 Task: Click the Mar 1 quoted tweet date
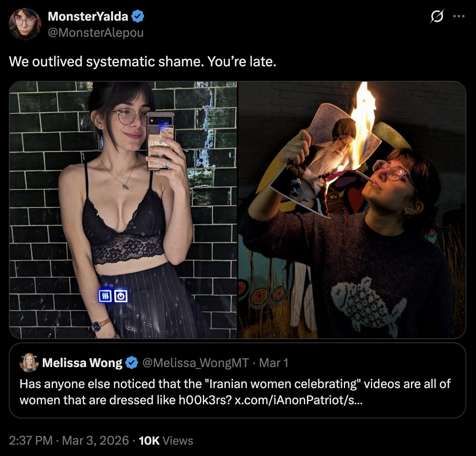tap(274, 363)
